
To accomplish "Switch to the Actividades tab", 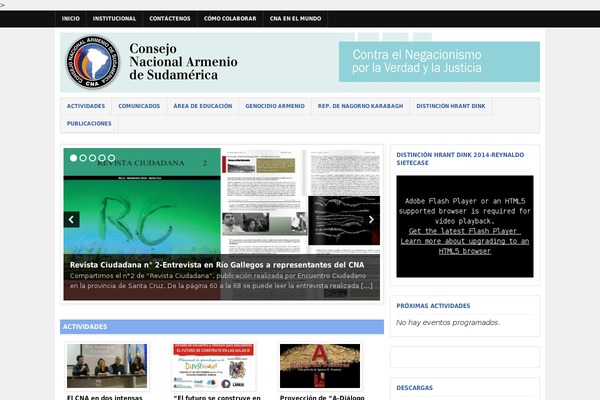I will 86,106.
